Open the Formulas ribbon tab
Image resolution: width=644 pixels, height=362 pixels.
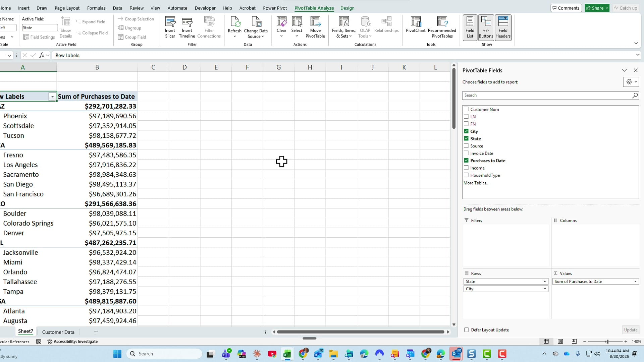tap(96, 8)
